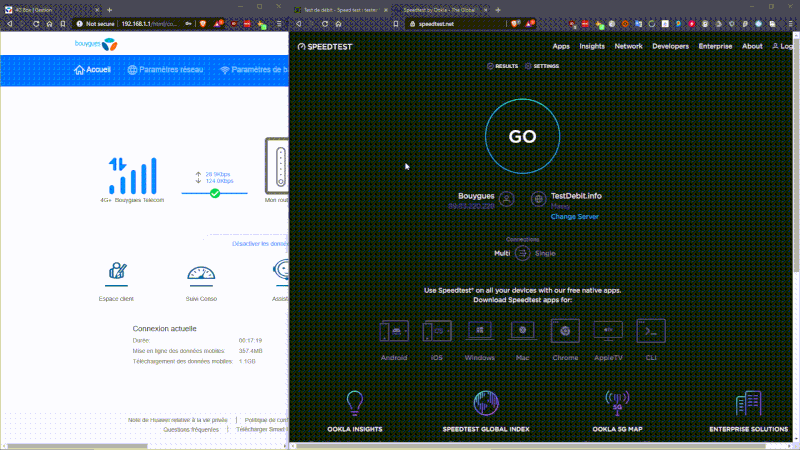Viewport: 800px width, 450px height.
Task: Open new tab in Speedtest window
Action: pyautogui.click(x=498, y=10)
